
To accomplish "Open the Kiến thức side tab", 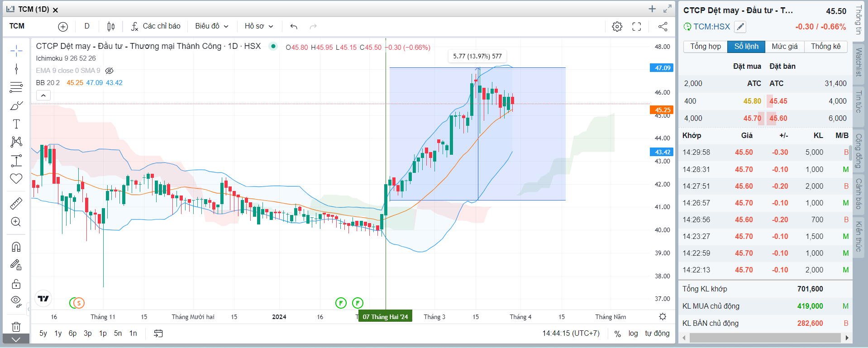I will (858, 236).
